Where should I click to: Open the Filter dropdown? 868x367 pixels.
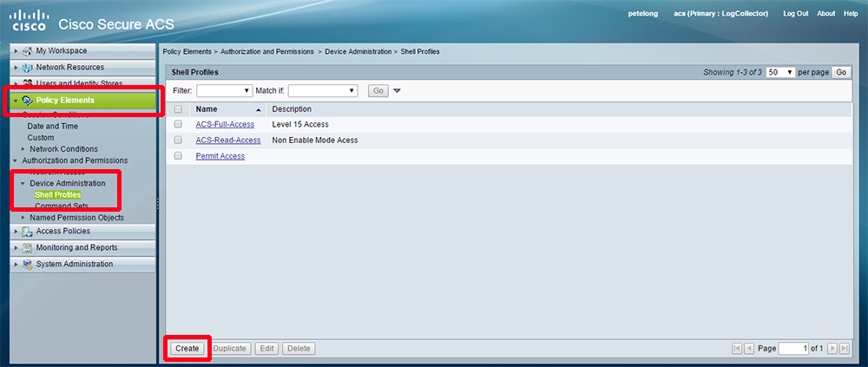(225, 90)
